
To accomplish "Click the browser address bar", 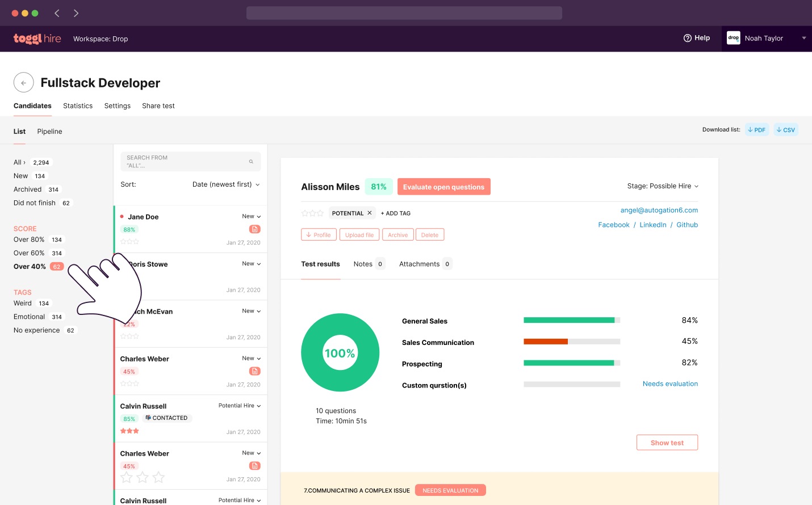I will coord(404,13).
